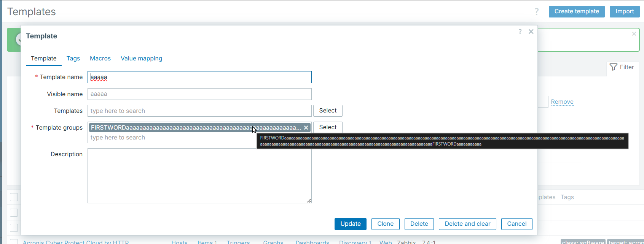Open Select for Templates field
Image resolution: width=644 pixels, height=244 pixels.
click(328, 111)
